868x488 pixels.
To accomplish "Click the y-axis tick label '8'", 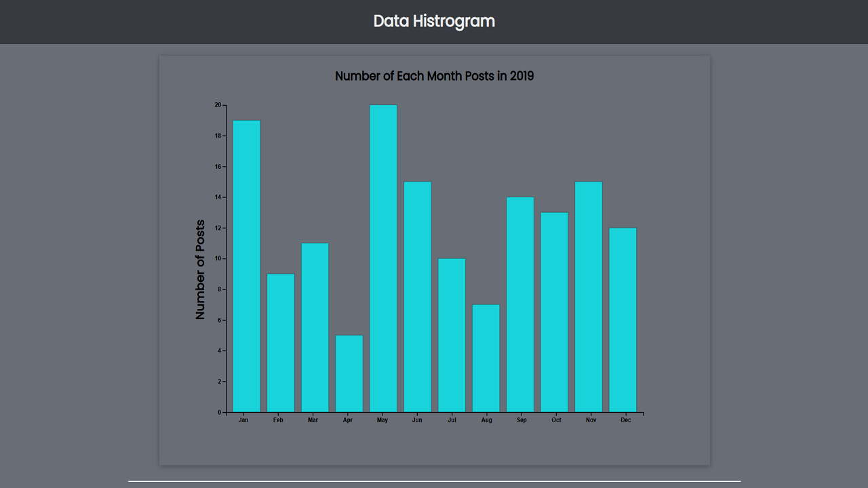I will click(x=220, y=289).
